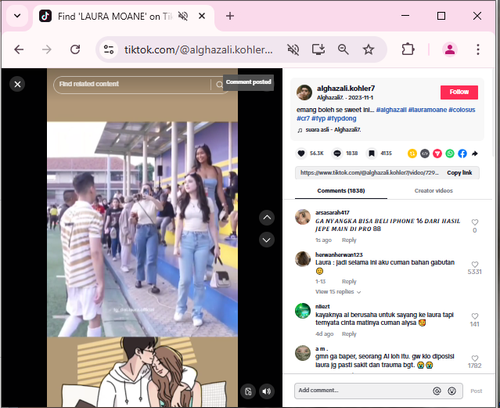Reply to the 4d ago comment
500x408 pixels.
[x=349, y=334]
